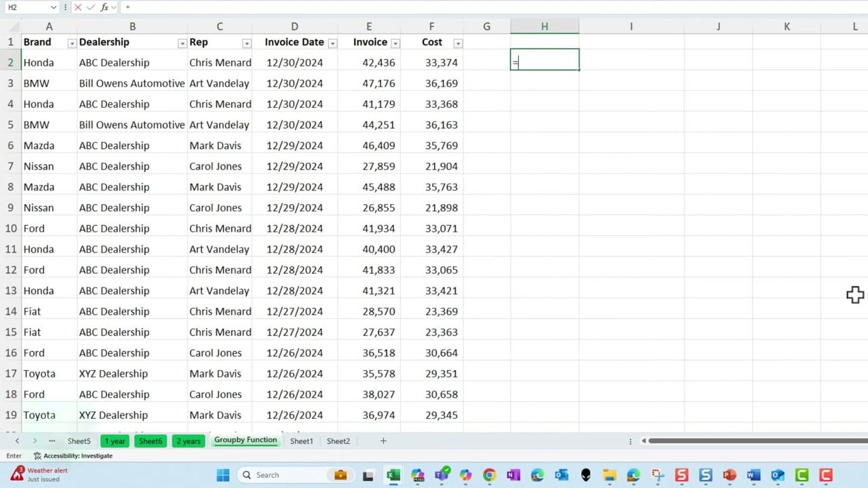Select the 2 years sheet tab
868x488 pixels.
pyautogui.click(x=188, y=441)
